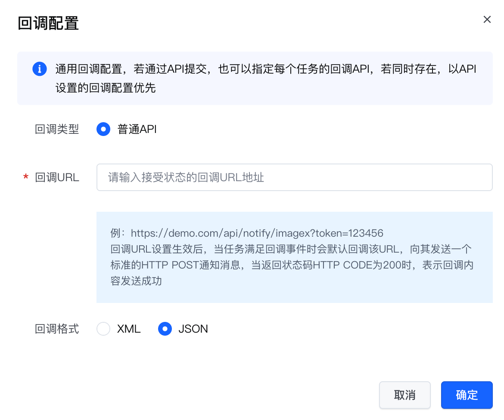Click the 设置的回调配置优先 banner line
The image size is (504, 420).
[106, 88]
